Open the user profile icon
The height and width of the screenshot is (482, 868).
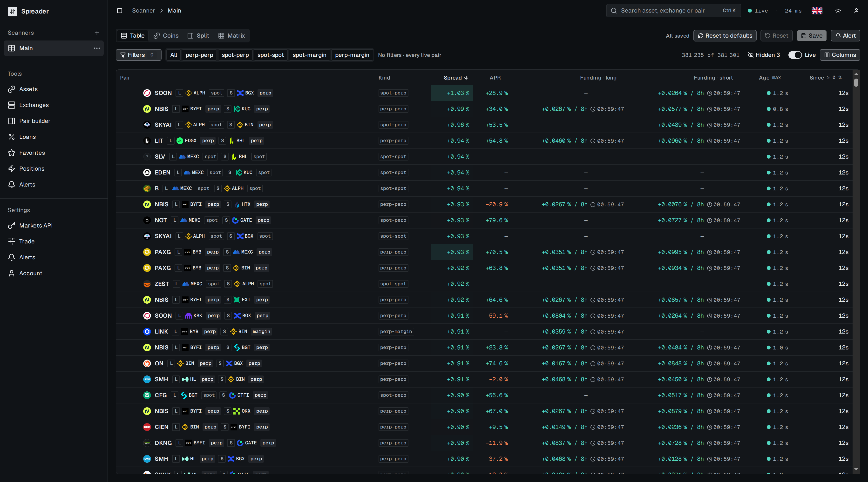point(856,10)
